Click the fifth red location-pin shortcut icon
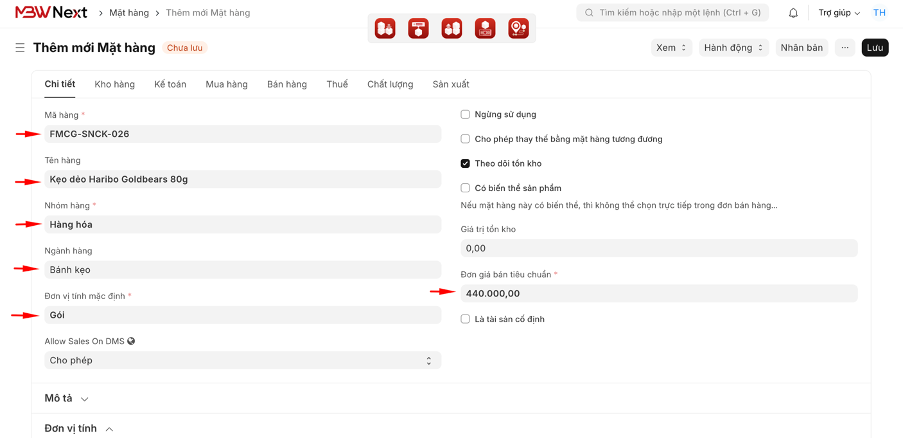 coord(518,29)
